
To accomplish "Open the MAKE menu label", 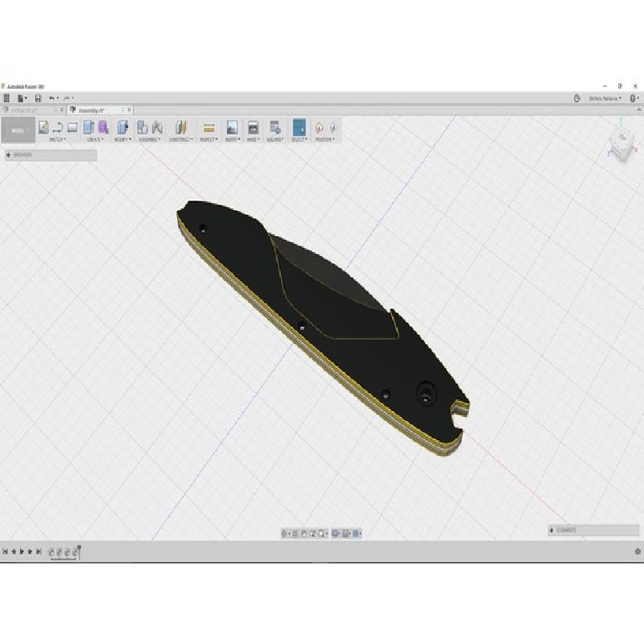I will point(253,139).
